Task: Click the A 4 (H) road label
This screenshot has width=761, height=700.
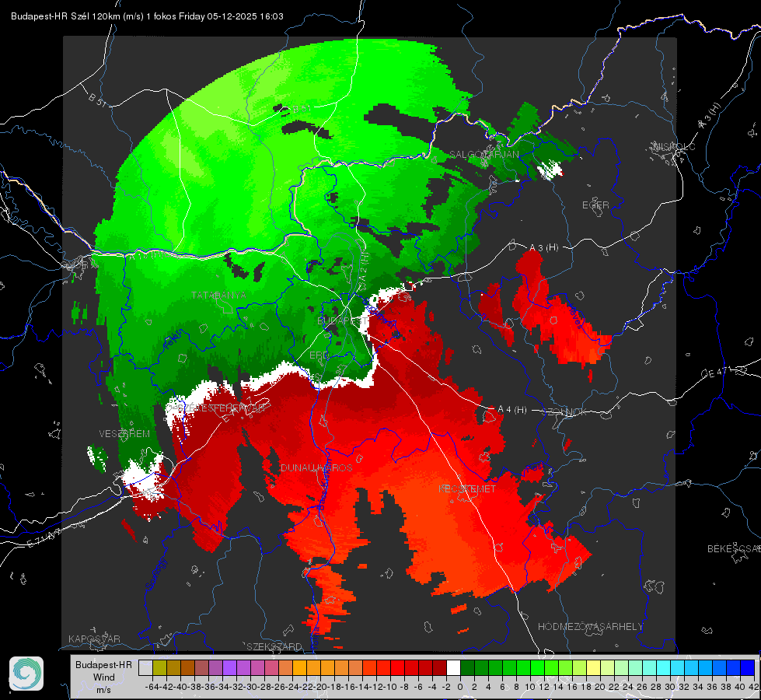Action: click(512, 410)
